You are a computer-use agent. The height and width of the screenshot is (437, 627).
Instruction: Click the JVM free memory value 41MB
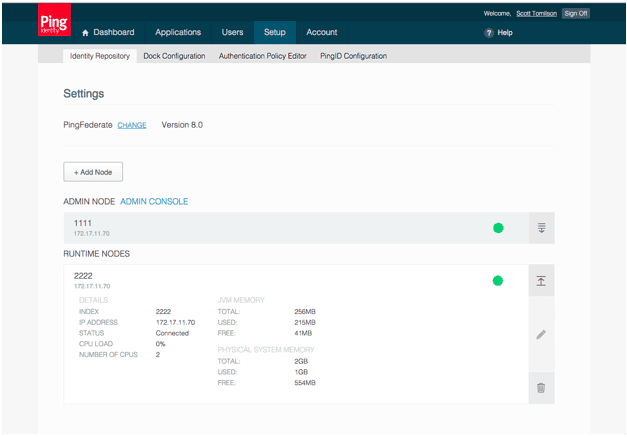[x=303, y=333]
